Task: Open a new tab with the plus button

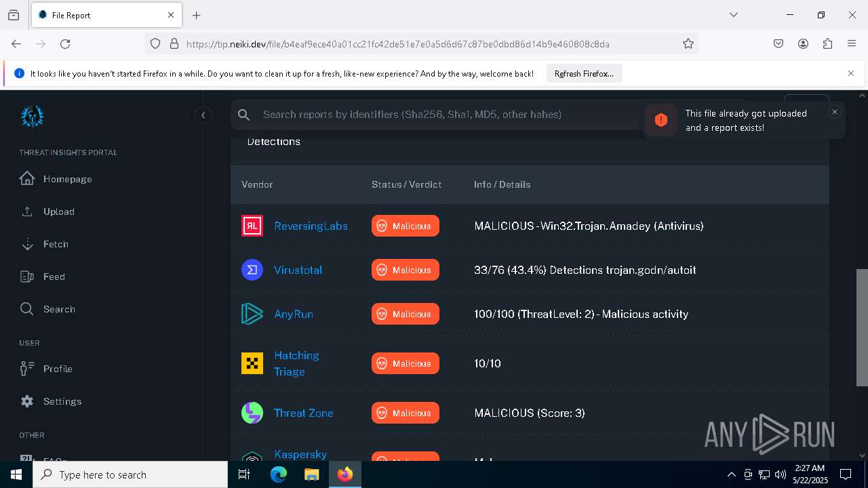Action: [x=197, y=15]
